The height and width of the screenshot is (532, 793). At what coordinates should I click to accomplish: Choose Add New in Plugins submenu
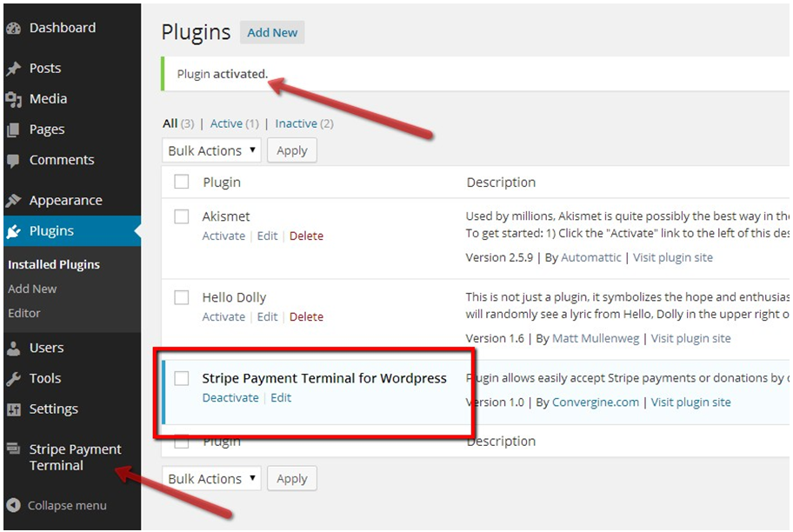point(32,289)
